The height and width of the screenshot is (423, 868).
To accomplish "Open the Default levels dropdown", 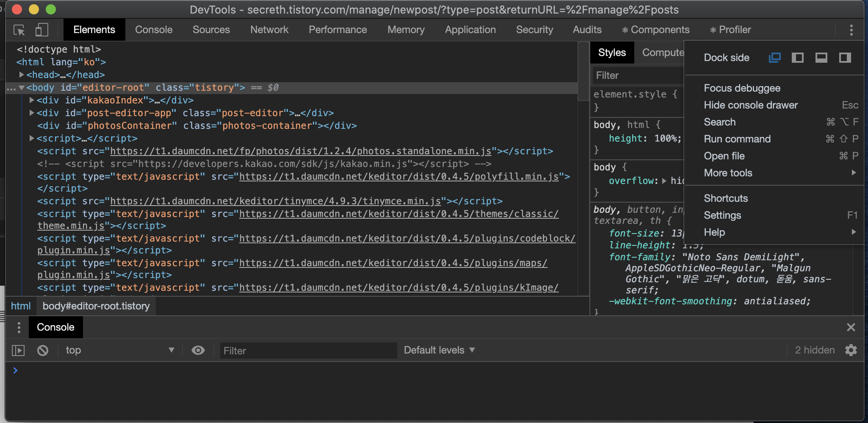I will pos(439,350).
